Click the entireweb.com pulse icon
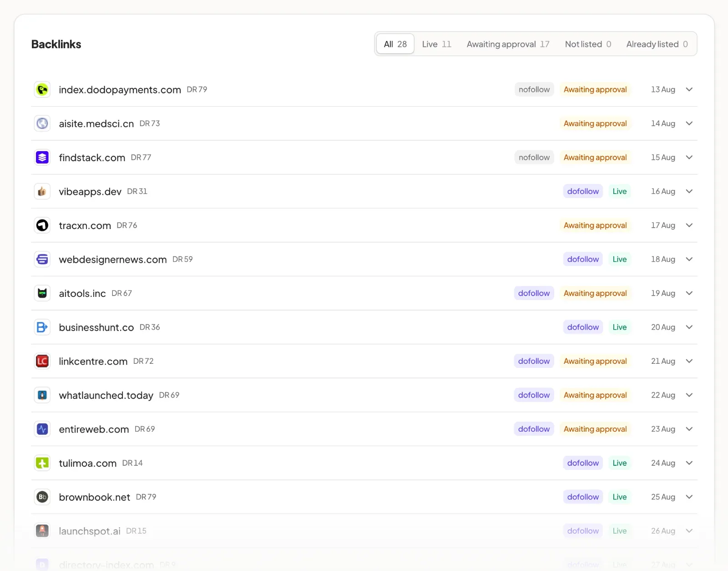The width and height of the screenshot is (728, 571). point(42,429)
